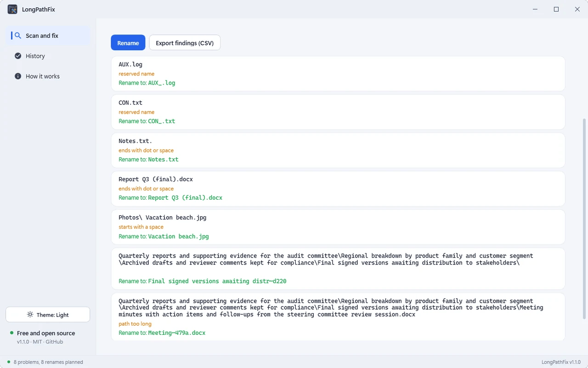Click the v1.1.0 · MIT · GitHub text
Viewport: 588px width, 368px height.
pyautogui.click(x=40, y=342)
